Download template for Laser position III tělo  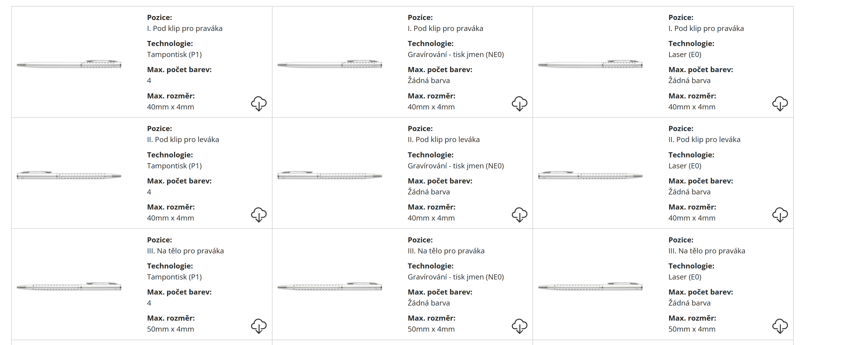[780, 326]
